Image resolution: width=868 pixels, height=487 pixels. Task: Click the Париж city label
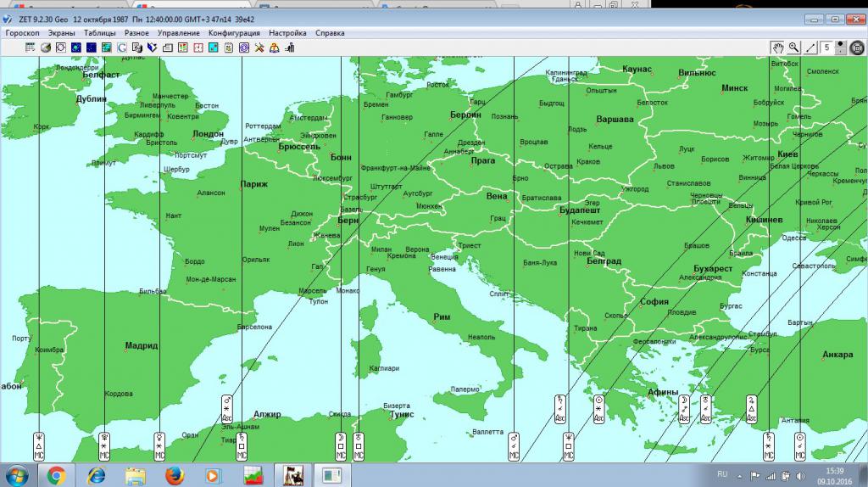pyautogui.click(x=254, y=184)
